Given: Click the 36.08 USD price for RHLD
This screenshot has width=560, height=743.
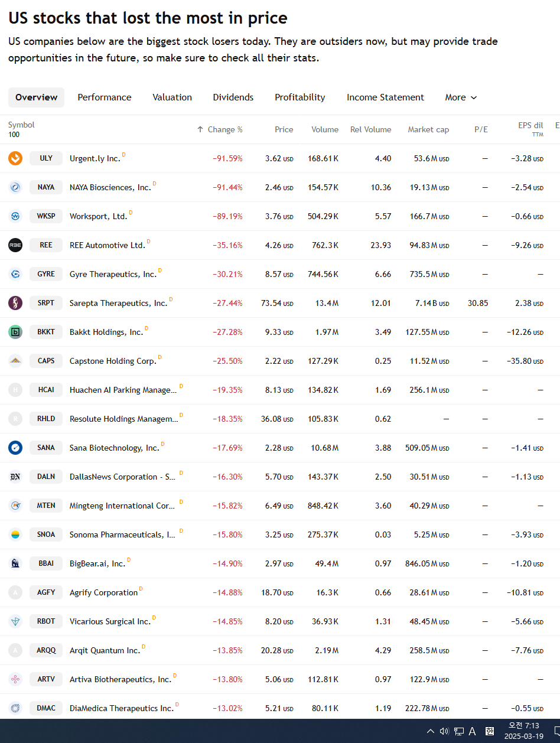Looking at the screenshot, I should point(277,419).
